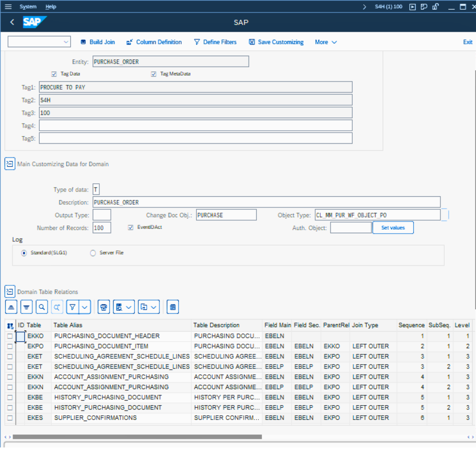Screen dimensions: 476x452
Task: Click the horizontal scrollbar below the table
Action: tap(137, 437)
